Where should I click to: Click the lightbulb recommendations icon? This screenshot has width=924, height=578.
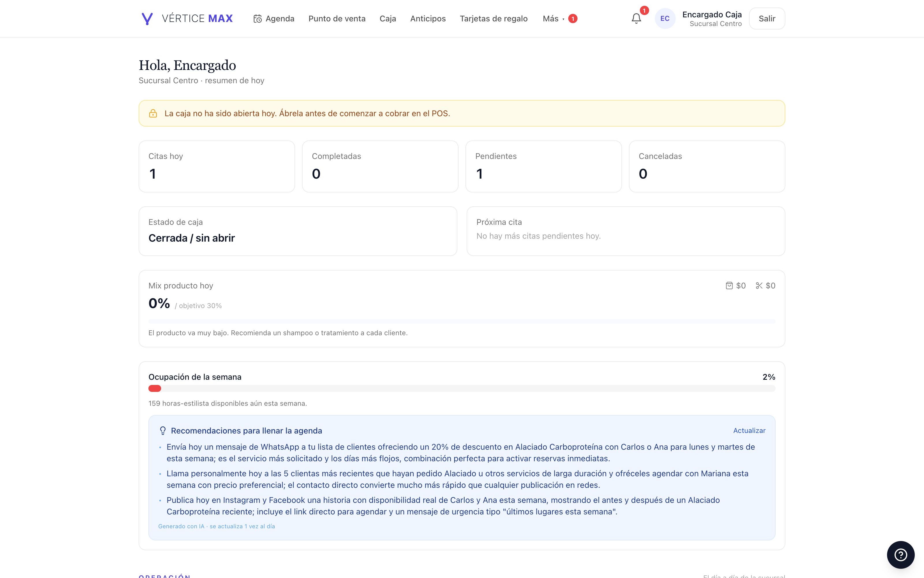pyautogui.click(x=163, y=431)
